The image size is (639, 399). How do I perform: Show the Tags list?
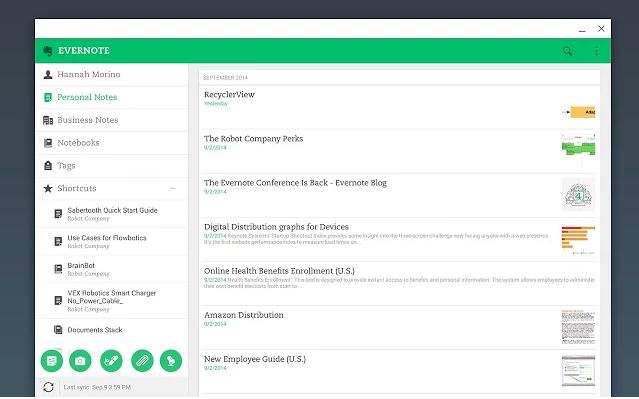point(112,165)
